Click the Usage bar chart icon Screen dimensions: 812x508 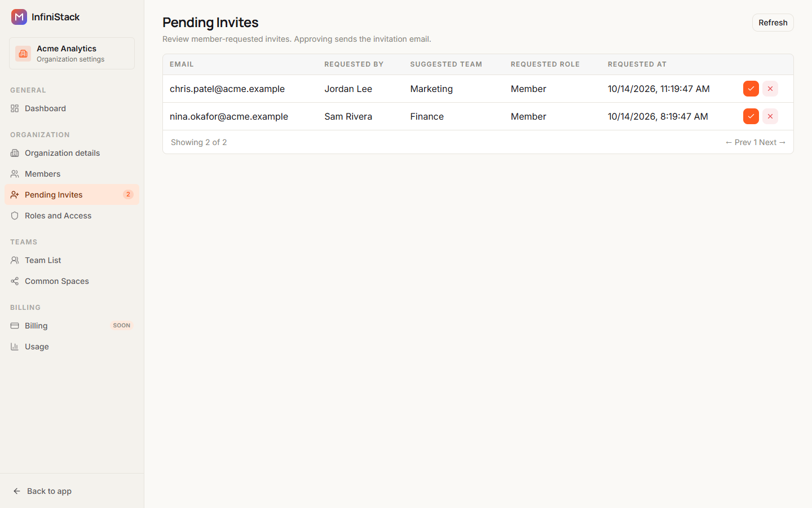point(15,347)
